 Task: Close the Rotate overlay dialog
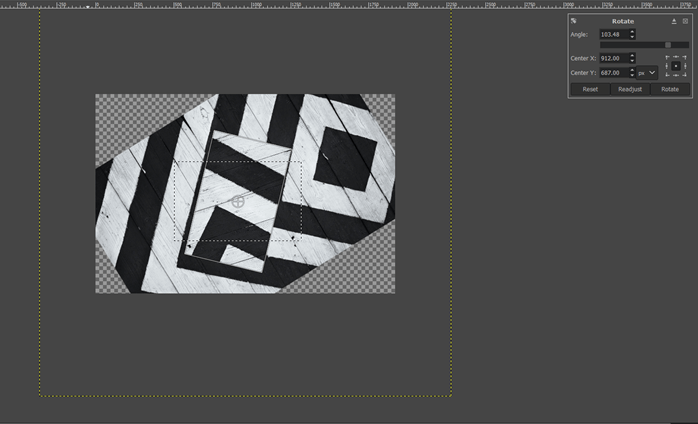click(685, 21)
